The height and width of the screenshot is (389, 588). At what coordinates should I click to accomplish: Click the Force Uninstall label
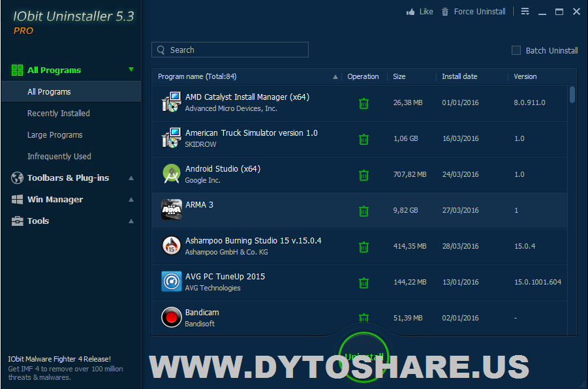[x=480, y=12]
